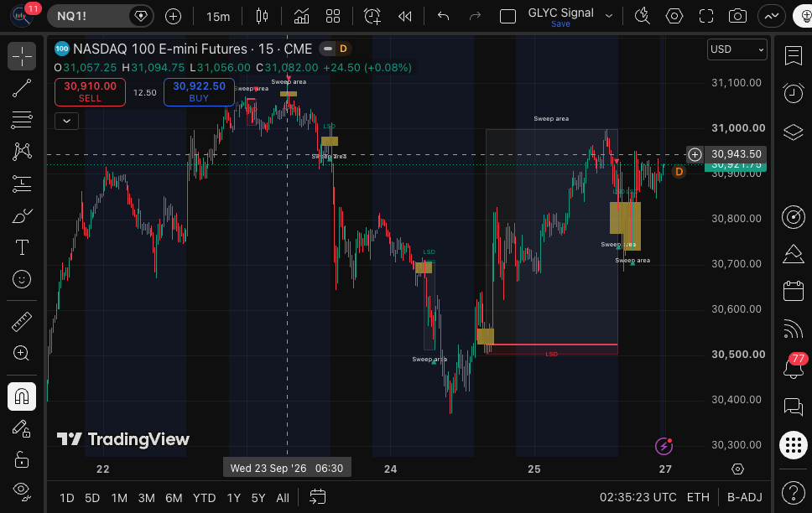
Task: Toggle lock all drawings
Action: point(22,459)
